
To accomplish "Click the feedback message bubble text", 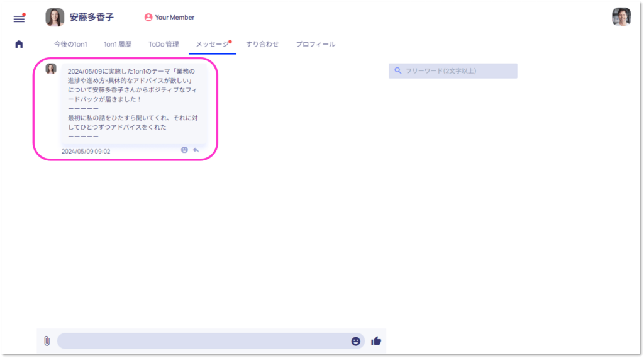I will pyautogui.click(x=133, y=103).
